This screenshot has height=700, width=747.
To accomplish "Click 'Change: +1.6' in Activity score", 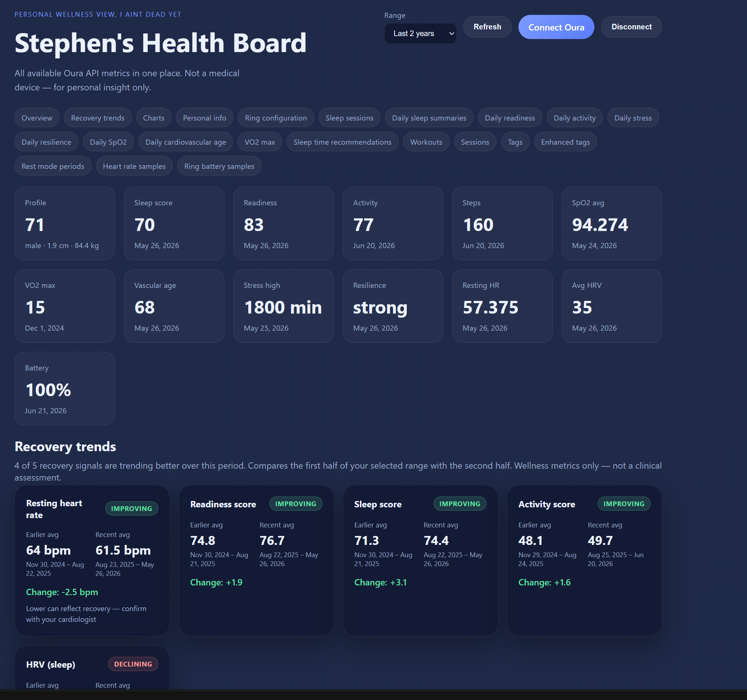I will pos(545,582).
